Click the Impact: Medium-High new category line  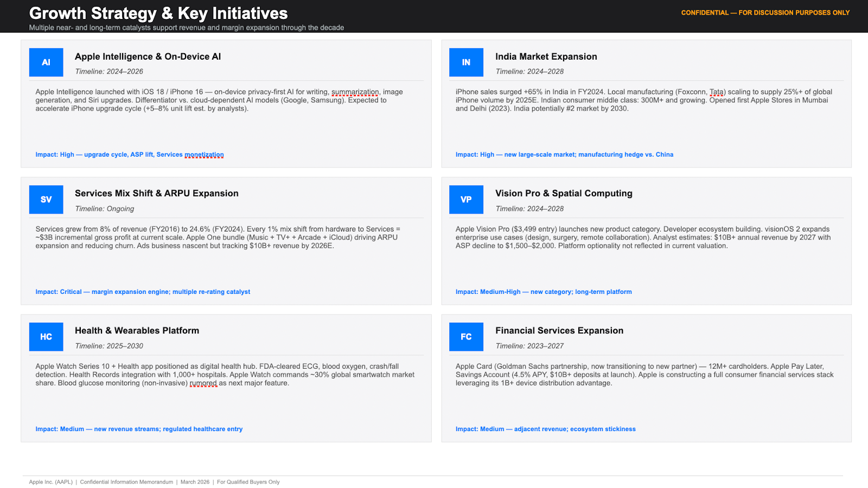pos(544,292)
